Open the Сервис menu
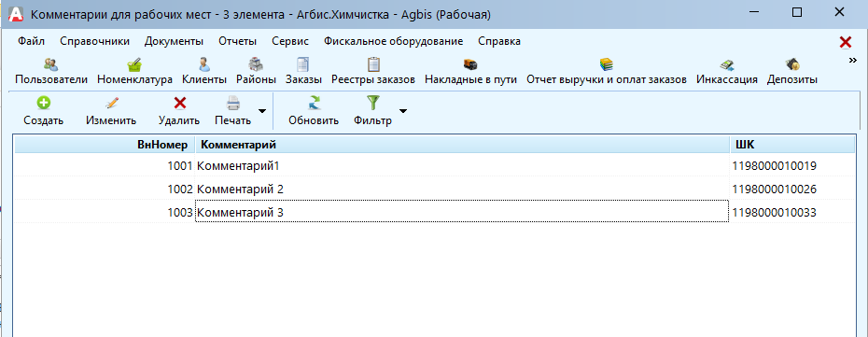 290,41
